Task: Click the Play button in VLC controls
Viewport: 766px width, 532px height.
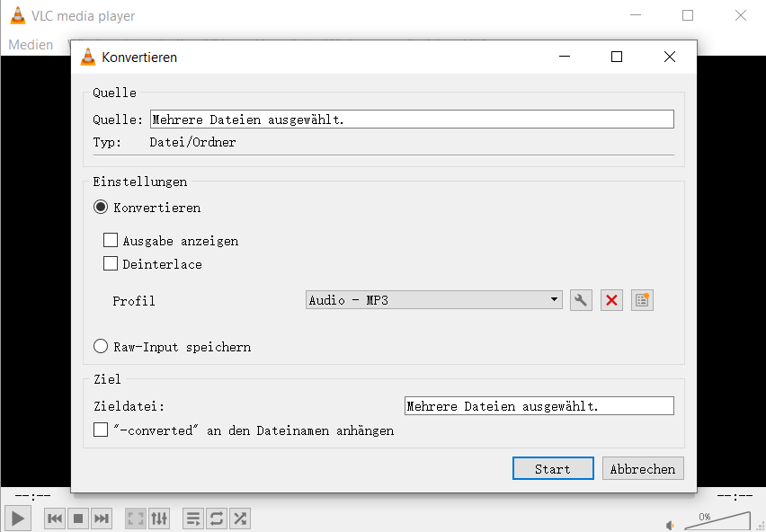Action: point(18,519)
